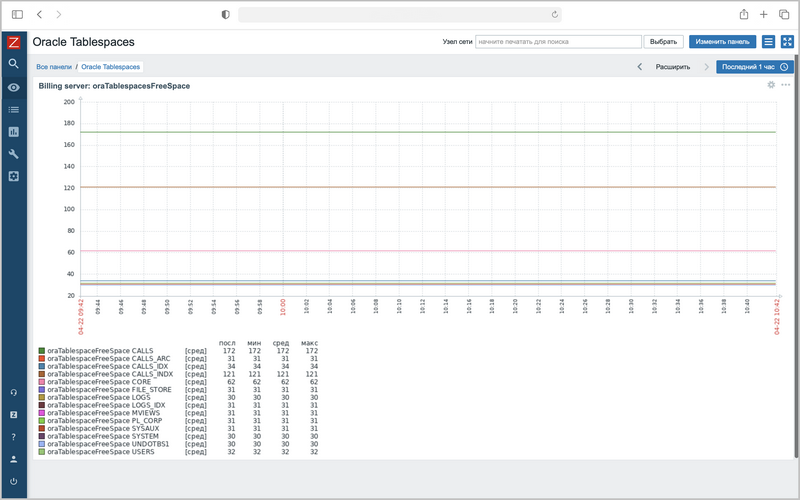Screen dimensions: 800x500
Task: Open Support headset icon in sidebar
Action: [x=14, y=392]
